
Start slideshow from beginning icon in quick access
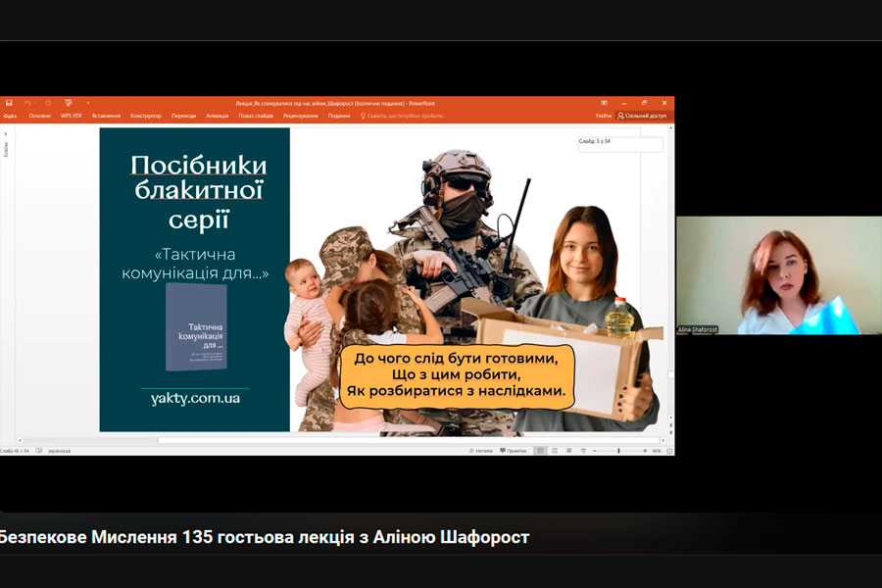[x=68, y=103]
